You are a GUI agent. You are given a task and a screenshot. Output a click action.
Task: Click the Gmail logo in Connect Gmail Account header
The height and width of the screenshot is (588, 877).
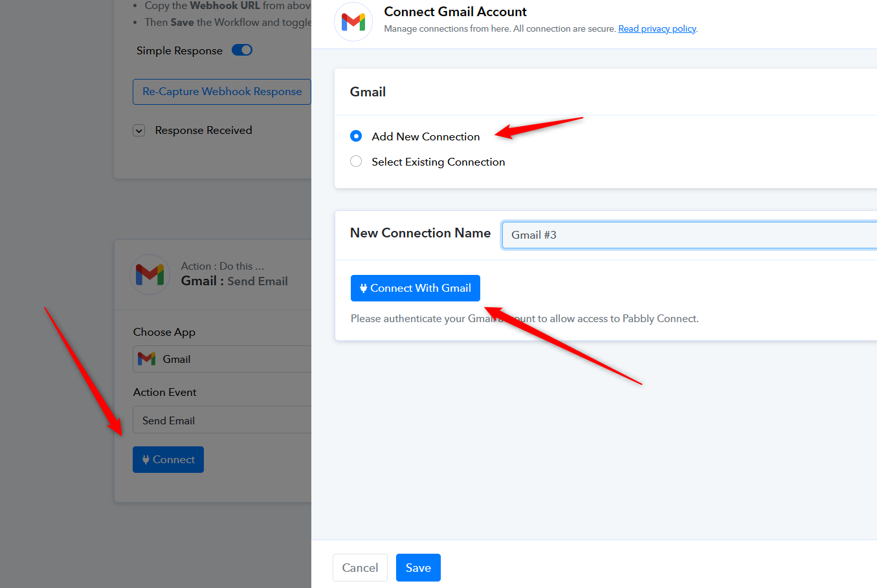pyautogui.click(x=353, y=22)
